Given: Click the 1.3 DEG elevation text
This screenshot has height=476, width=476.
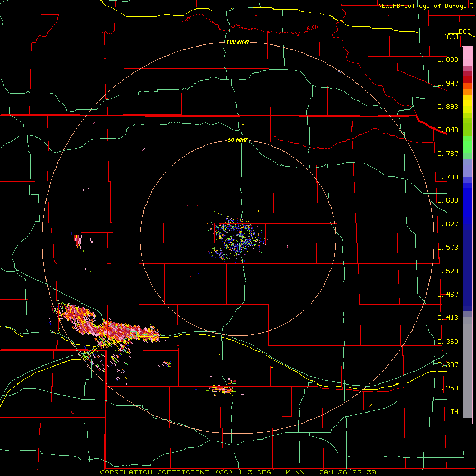Looking at the screenshot, I should point(254,472).
